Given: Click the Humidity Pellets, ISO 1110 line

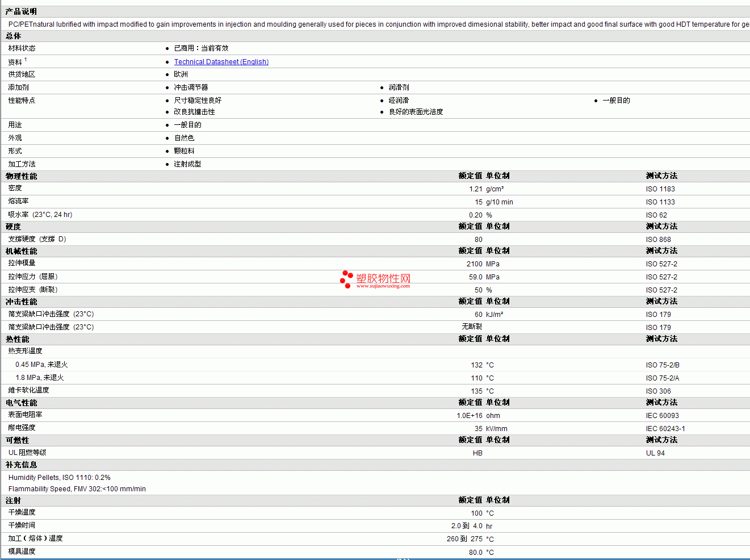Looking at the screenshot, I should click(60, 478).
